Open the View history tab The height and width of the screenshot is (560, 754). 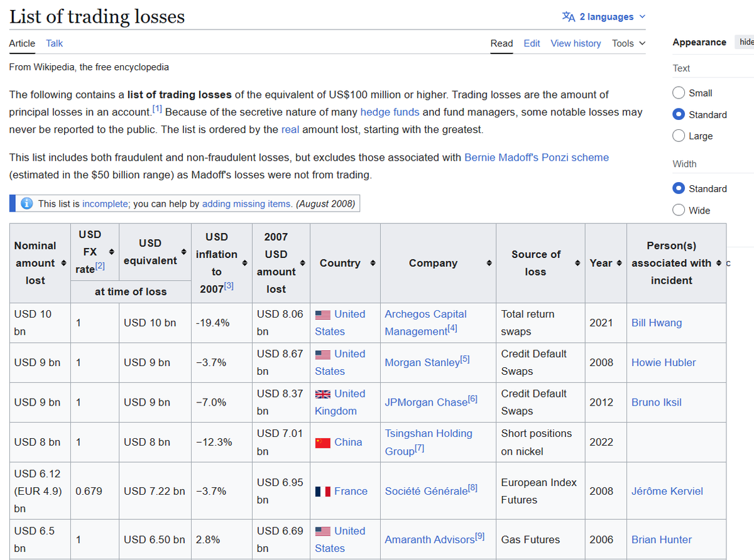(x=576, y=43)
